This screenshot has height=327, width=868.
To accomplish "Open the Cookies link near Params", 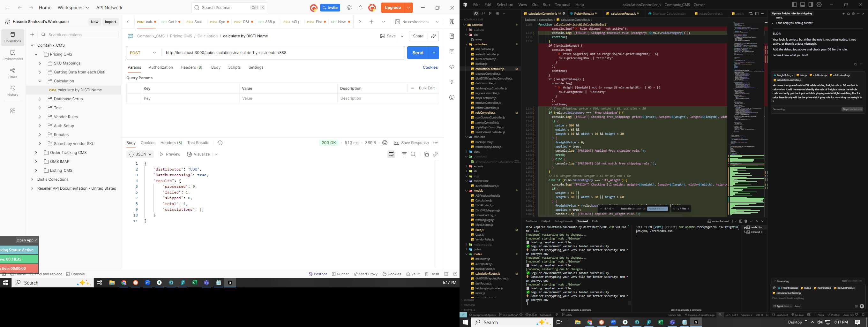I will tap(430, 67).
